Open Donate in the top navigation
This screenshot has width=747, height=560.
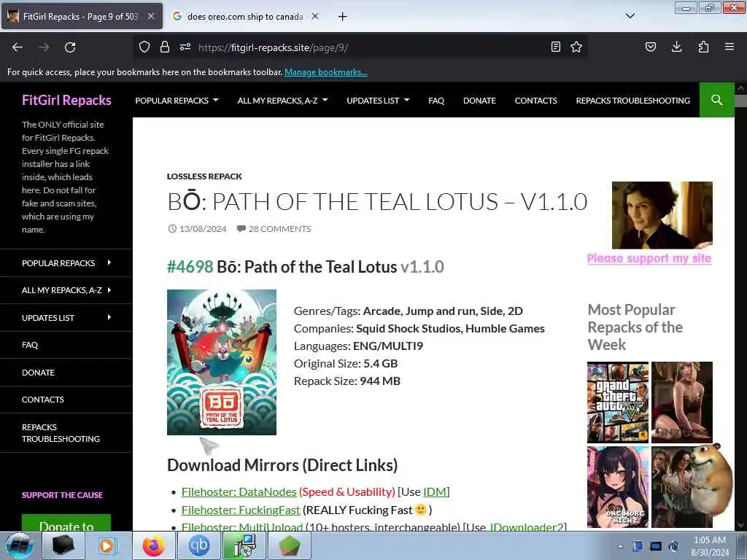479,101
